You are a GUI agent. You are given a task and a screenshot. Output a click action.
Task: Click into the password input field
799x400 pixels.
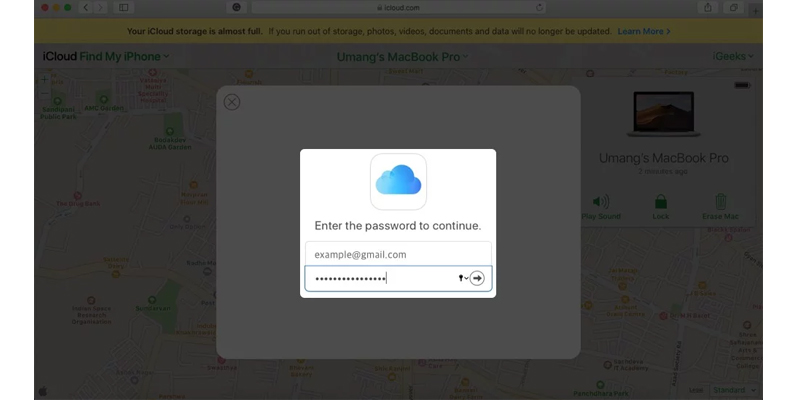(398, 278)
